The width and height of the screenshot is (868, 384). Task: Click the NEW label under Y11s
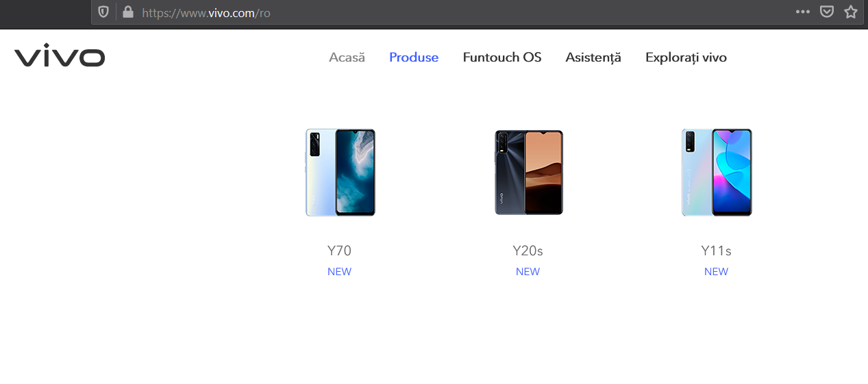pos(716,272)
